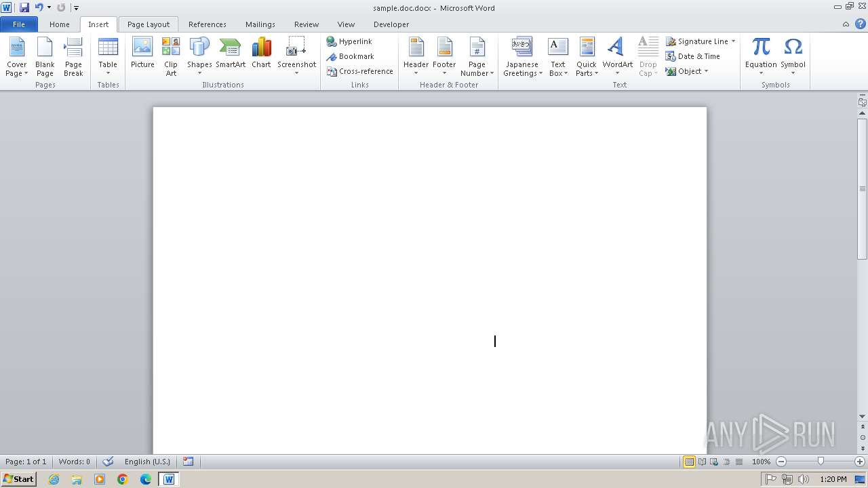Open the zoom level 100% dialog
868x488 pixels.
[x=761, y=462]
